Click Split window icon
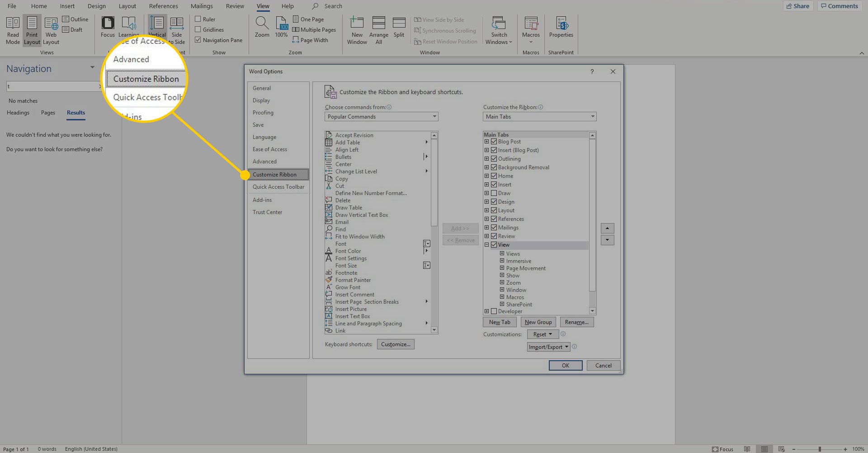 coord(399,27)
